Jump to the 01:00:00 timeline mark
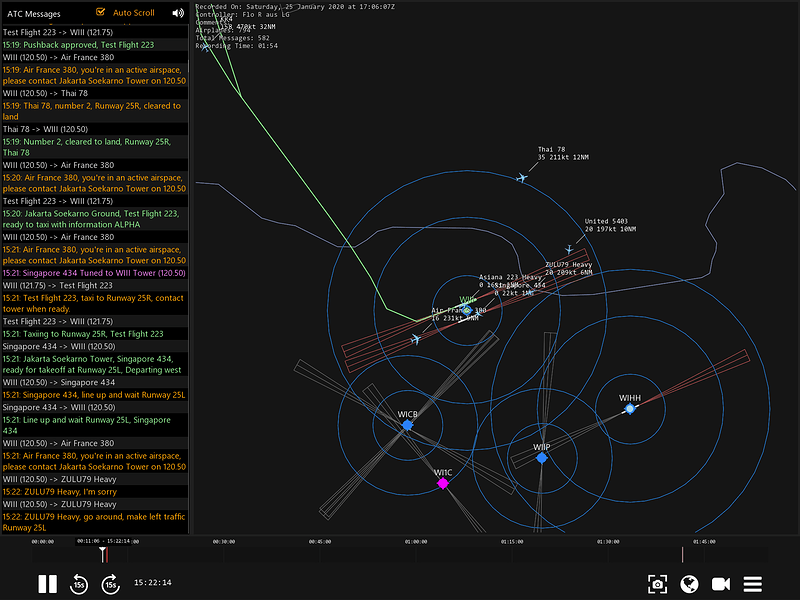 click(416, 542)
